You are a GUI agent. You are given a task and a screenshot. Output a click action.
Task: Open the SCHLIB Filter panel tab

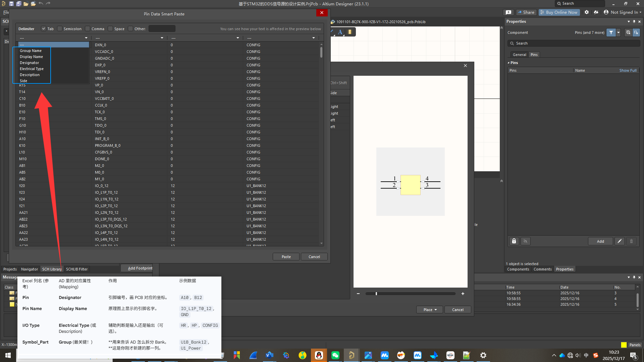tap(77, 269)
